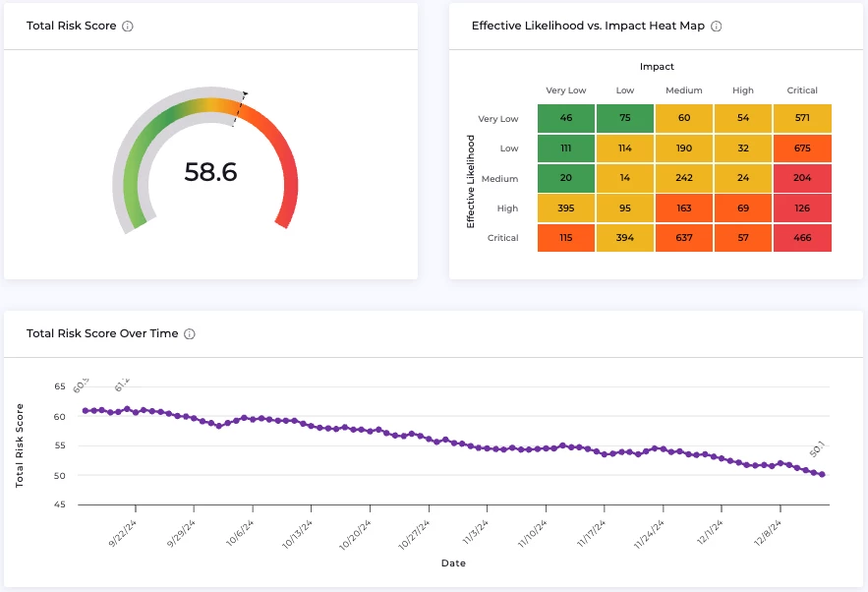
Task: Click the orange cell labeled 394
Action: coord(625,237)
